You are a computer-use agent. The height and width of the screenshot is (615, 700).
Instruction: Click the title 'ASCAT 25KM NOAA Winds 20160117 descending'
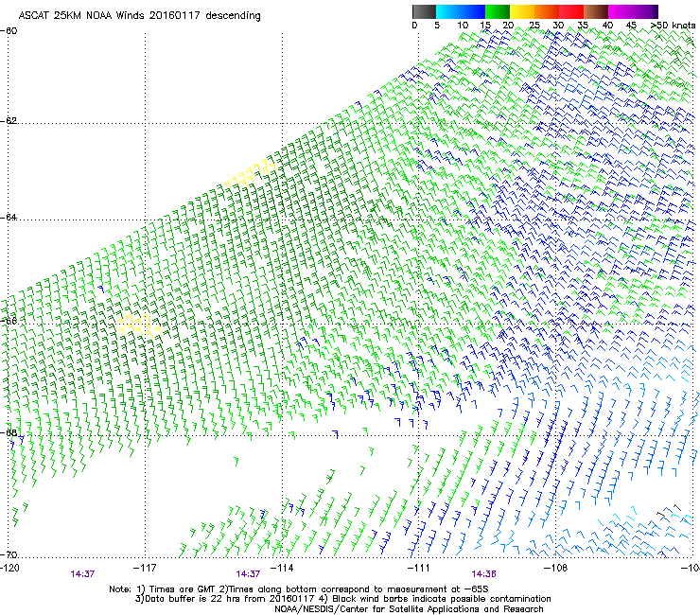coord(139,15)
